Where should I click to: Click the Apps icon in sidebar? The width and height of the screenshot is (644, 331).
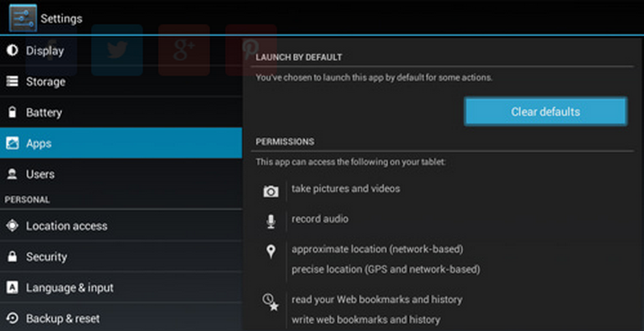[12, 143]
